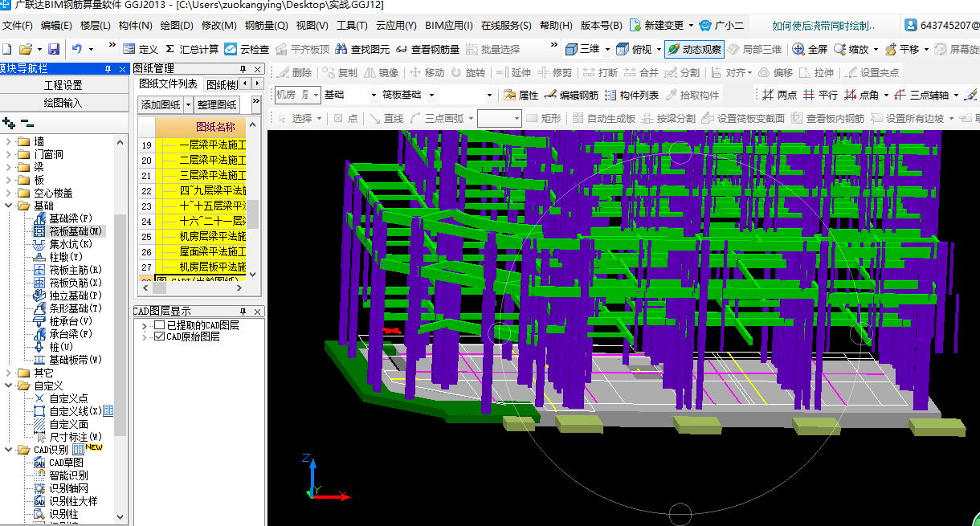Open the 钢筋量(Q) menu
This screenshot has height=526, width=980.
pos(267,26)
